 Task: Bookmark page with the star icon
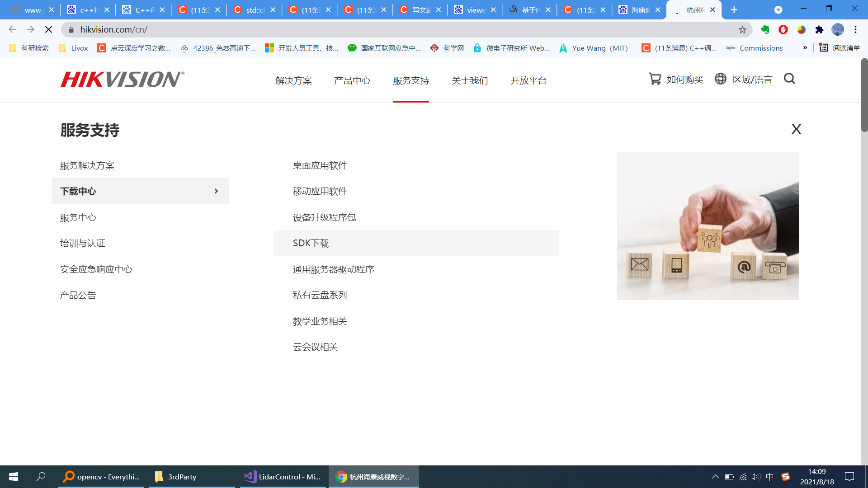coord(742,30)
